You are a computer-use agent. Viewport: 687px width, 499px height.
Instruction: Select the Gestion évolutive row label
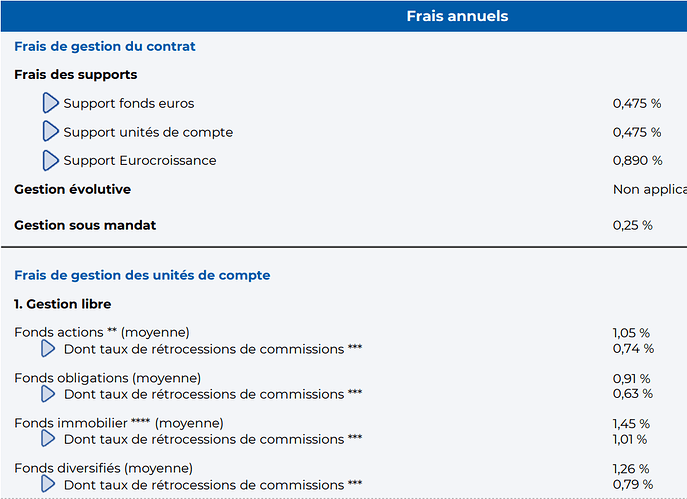pos(72,189)
